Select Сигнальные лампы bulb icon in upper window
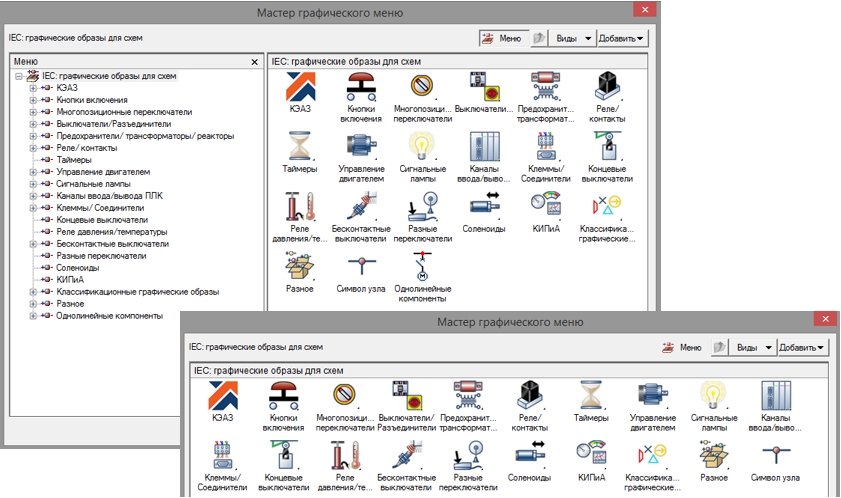 click(x=422, y=147)
